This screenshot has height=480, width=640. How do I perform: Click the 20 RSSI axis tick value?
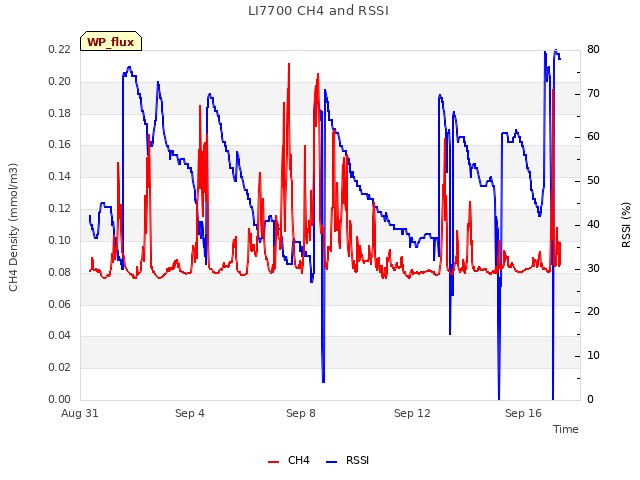593,312
